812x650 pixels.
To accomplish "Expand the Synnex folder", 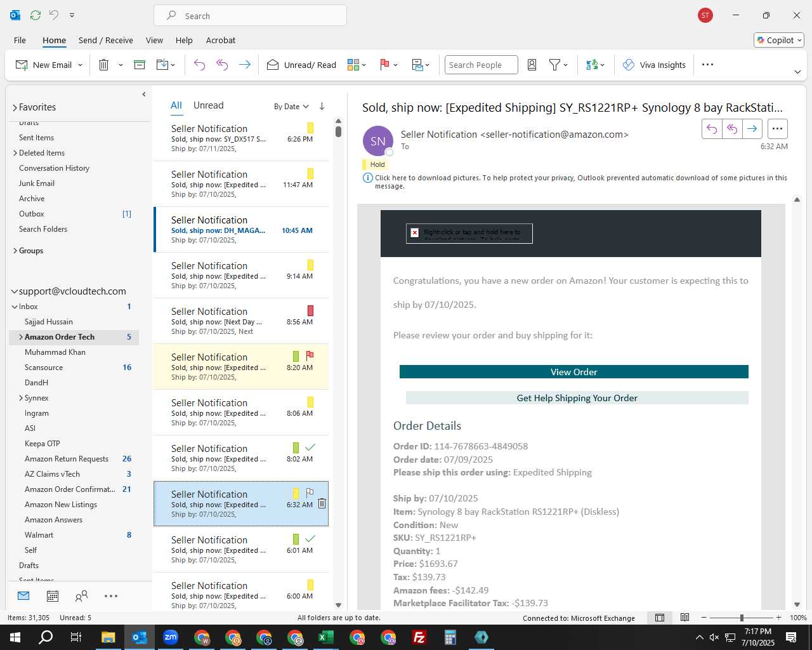I will 20,398.
